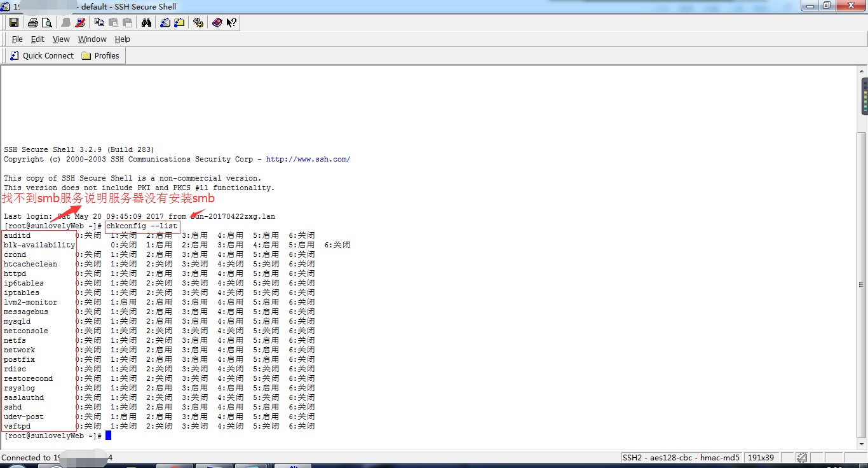Click the Print icon in toolbar
Viewport: 868px width, 468px height.
tap(33, 22)
